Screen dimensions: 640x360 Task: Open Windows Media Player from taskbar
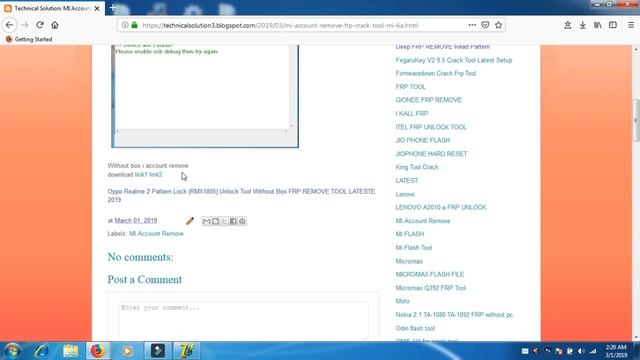(127, 351)
